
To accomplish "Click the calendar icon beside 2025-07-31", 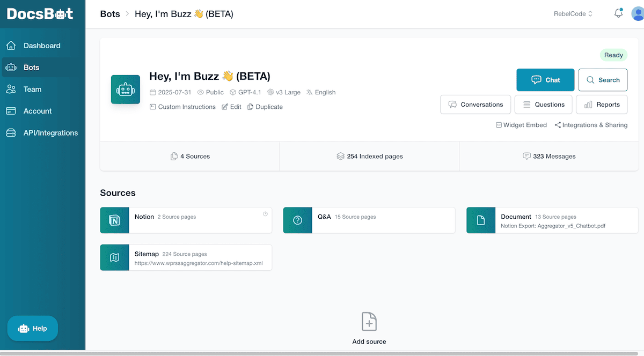I will click(x=153, y=92).
